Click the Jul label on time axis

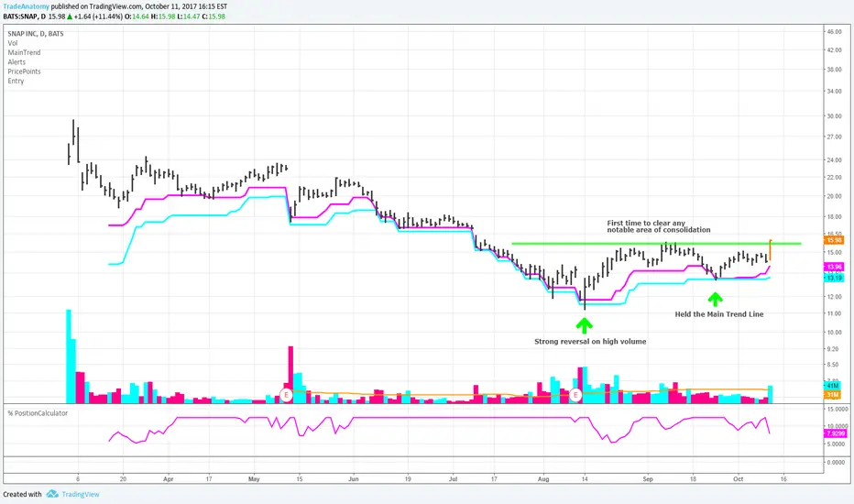pyautogui.click(x=454, y=479)
